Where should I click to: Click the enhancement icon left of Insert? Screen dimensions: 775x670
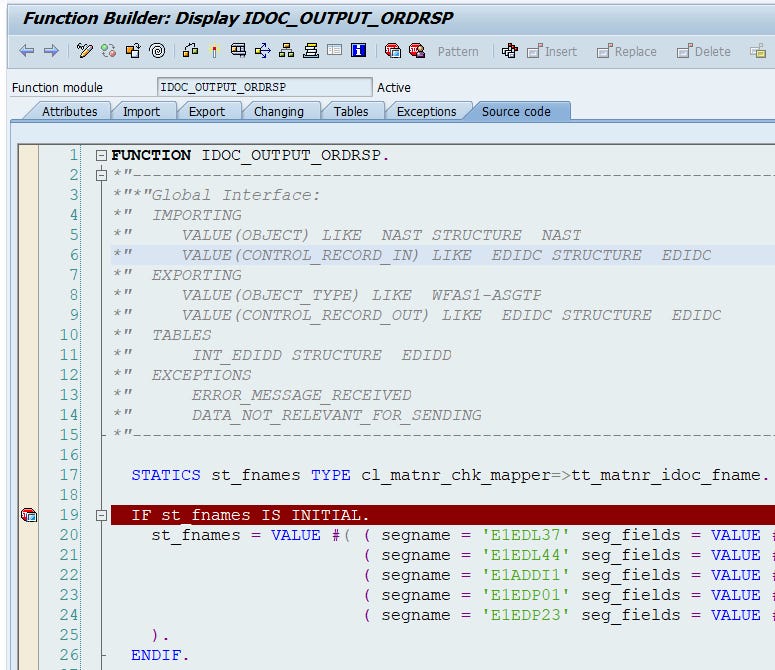(510, 50)
